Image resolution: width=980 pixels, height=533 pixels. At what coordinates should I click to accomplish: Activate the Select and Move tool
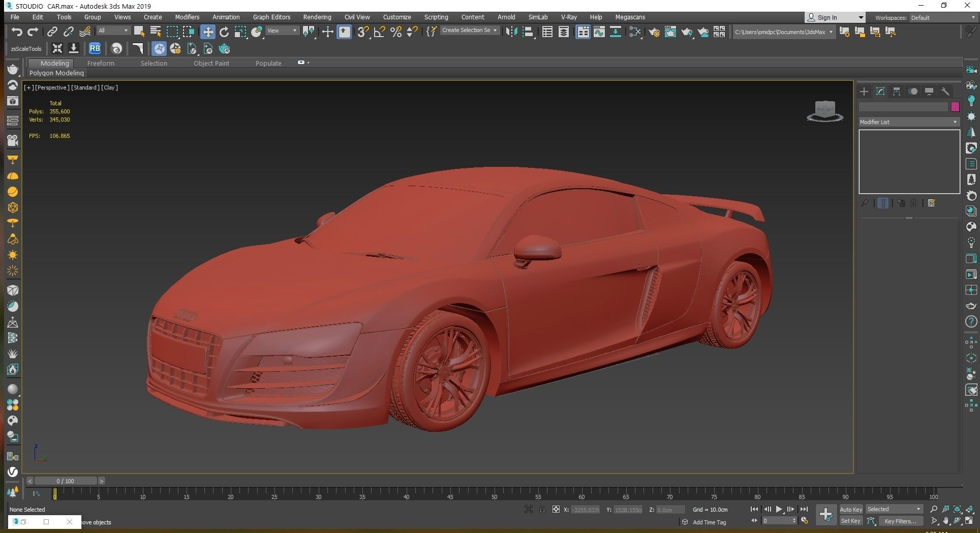[207, 32]
